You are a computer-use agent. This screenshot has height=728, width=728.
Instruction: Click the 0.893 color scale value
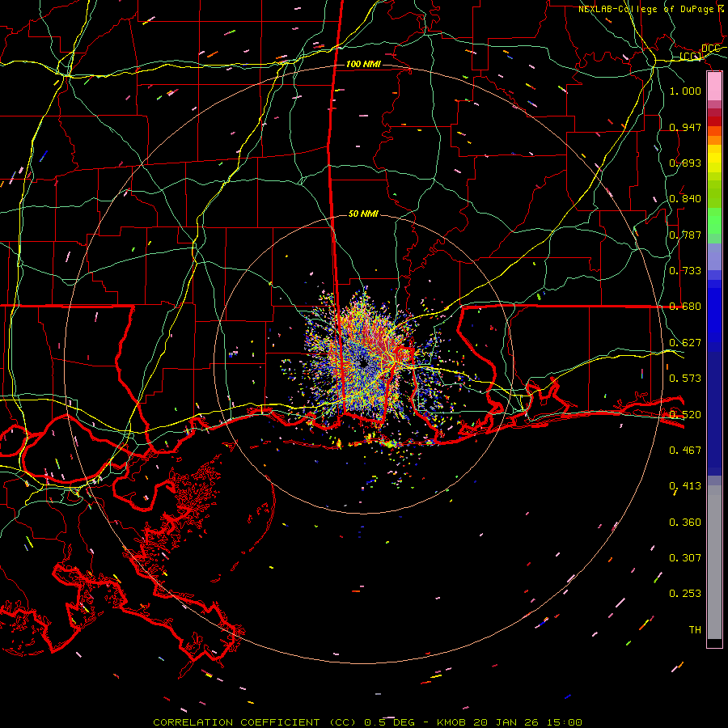685,163
